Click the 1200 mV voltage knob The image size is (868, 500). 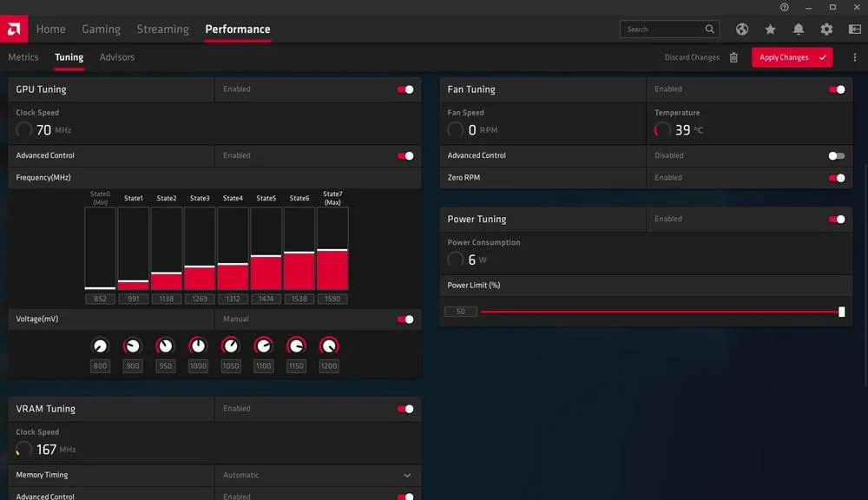tap(329, 346)
